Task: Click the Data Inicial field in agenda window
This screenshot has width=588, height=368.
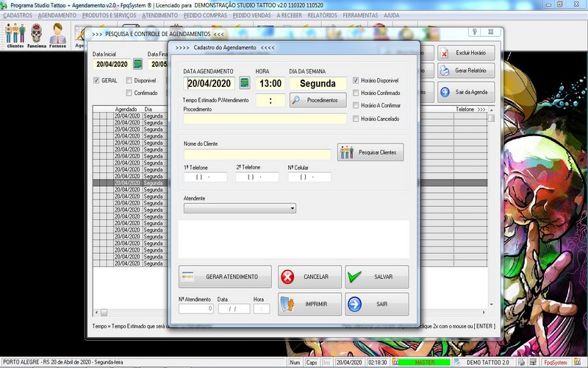Action: (x=112, y=64)
